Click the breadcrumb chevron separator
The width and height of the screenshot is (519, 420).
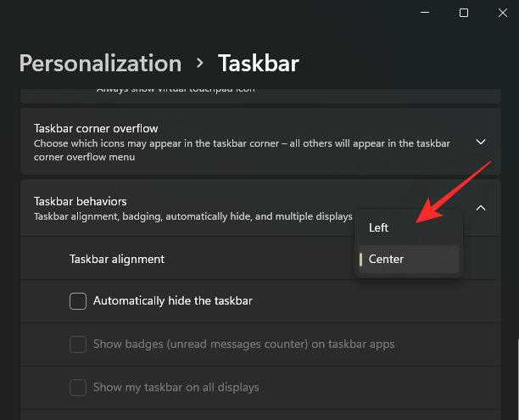199,63
